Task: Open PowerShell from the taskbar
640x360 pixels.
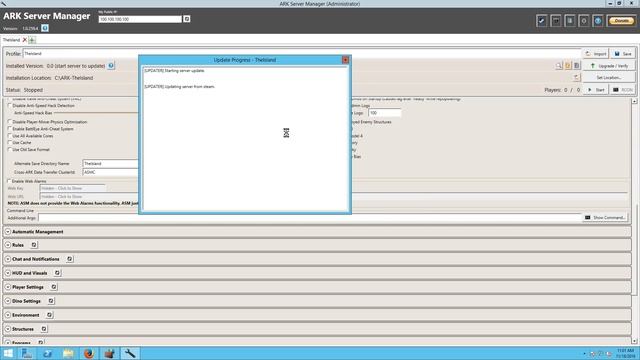Action: tap(47, 353)
